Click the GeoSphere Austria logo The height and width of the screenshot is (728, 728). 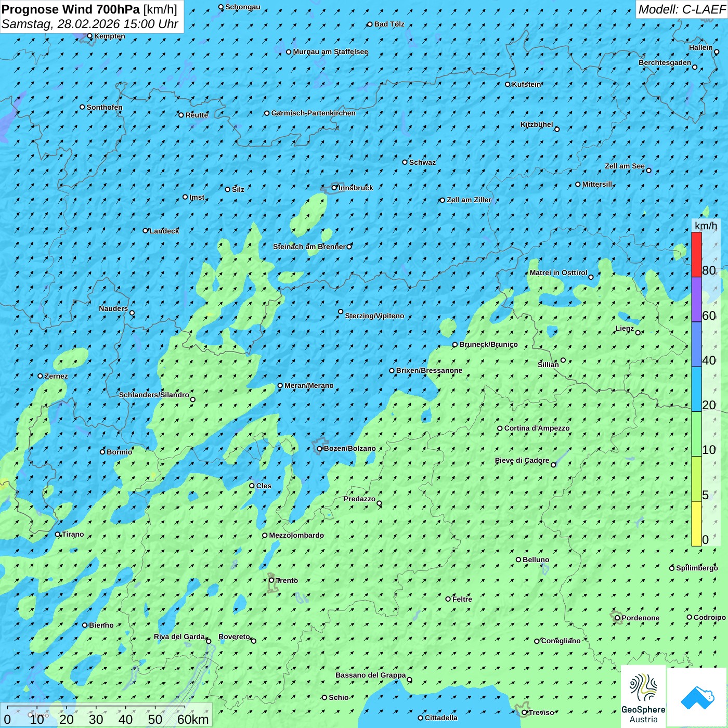643,696
